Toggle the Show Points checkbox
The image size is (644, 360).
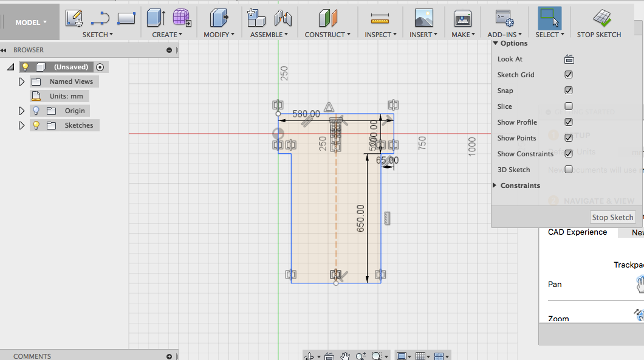point(569,137)
